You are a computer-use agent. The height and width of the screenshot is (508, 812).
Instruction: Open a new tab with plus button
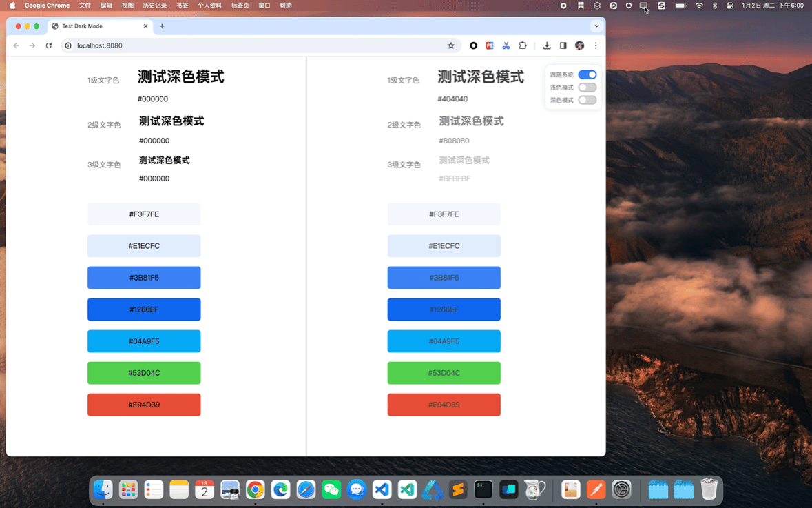[162, 26]
